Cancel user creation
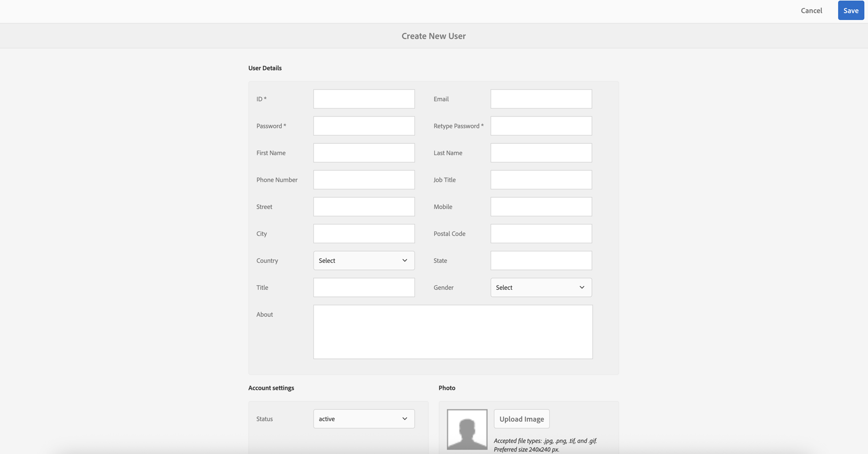This screenshot has height=454, width=868. point(811,11)
